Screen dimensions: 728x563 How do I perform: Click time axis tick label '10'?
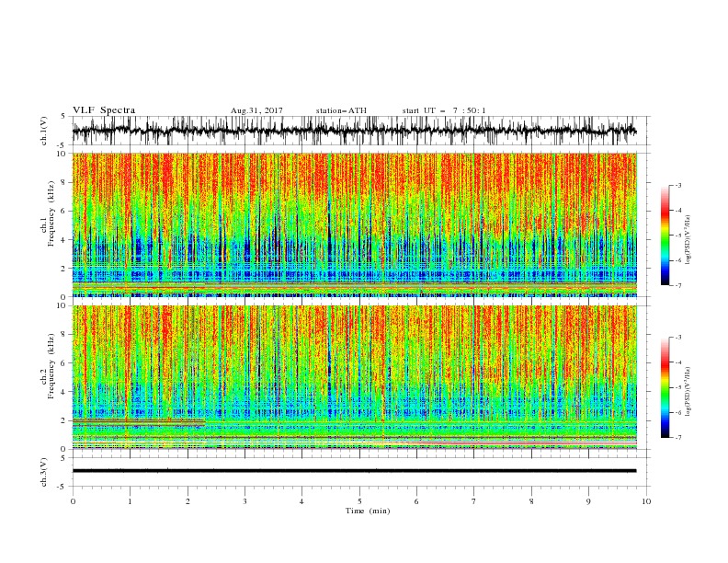pyautogui.click(x=646, y=501)
